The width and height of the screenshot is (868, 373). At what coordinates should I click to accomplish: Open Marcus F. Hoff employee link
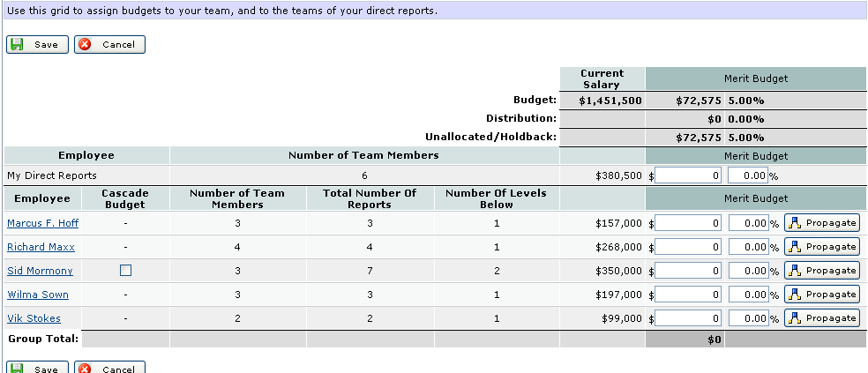[42, 223]
